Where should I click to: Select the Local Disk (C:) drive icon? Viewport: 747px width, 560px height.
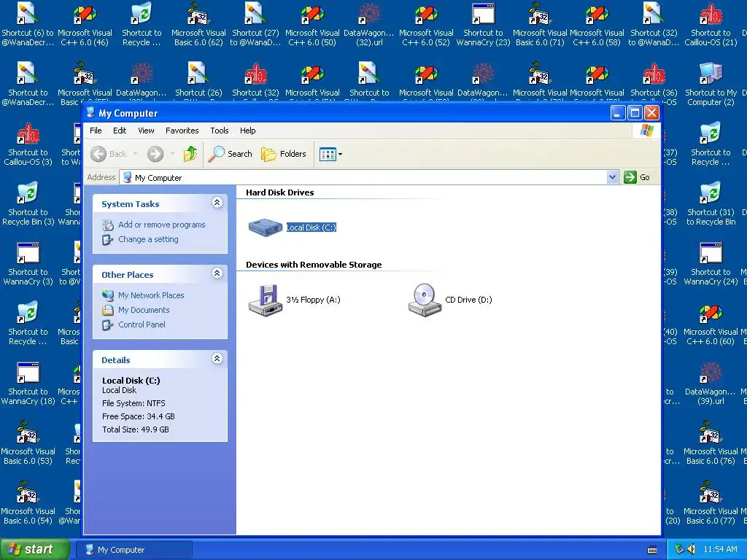coord(266,227)
